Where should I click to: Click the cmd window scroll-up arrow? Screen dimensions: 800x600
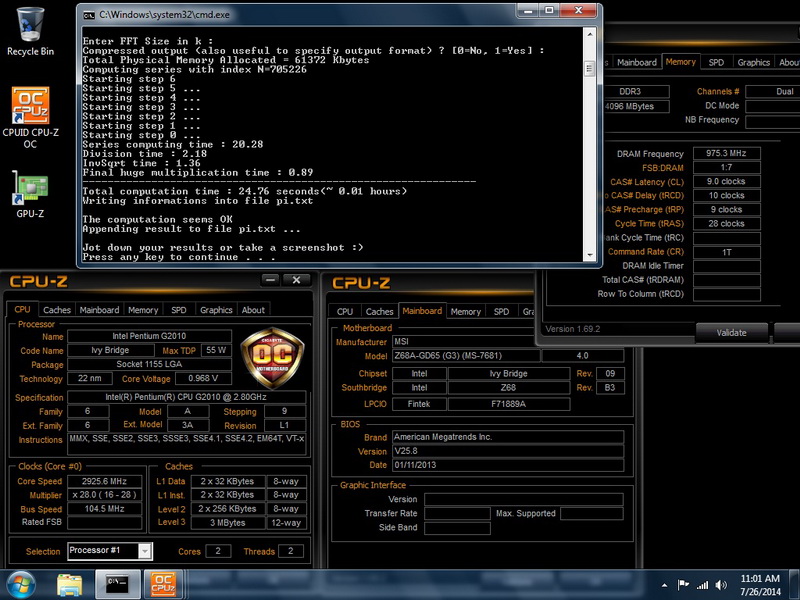click(x=590, y=34)
